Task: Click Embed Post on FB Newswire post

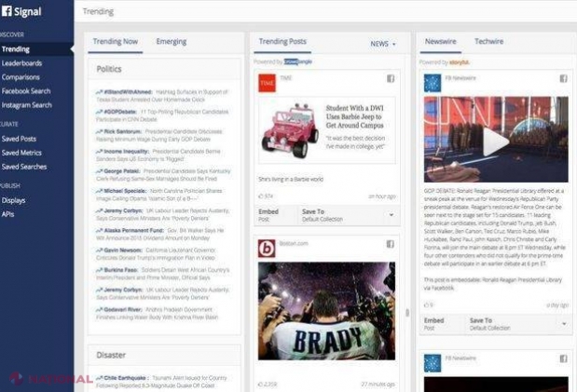Action: coord(433,324)
